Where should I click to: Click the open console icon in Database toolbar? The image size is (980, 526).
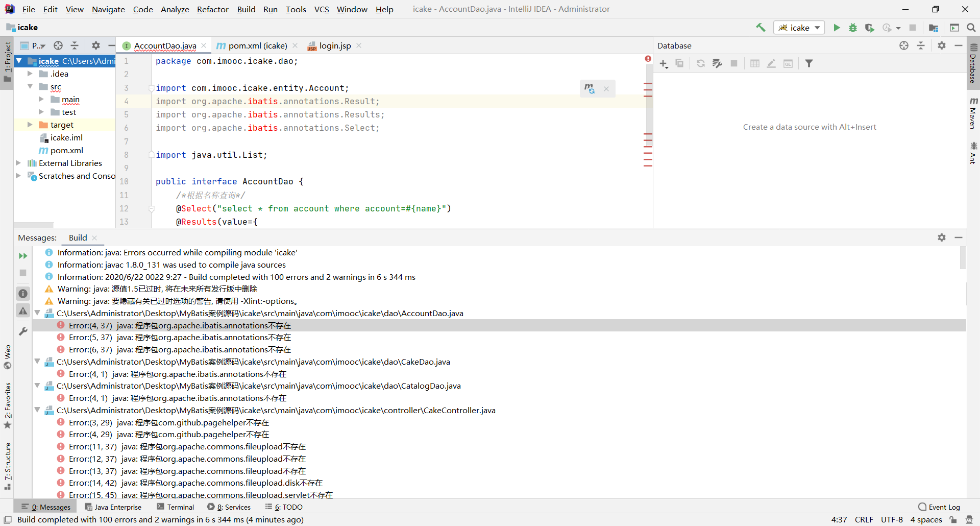click(788, 63)
